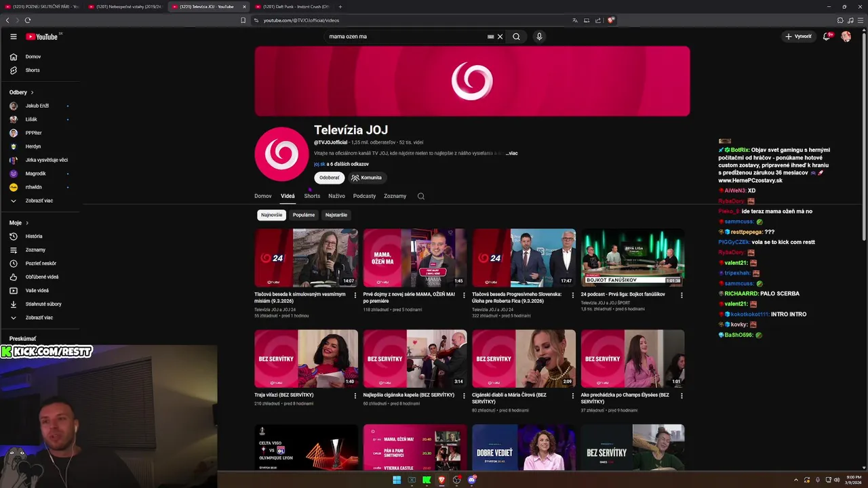
Task: Reload the page in browser toolbar
Action: (28, 20)
